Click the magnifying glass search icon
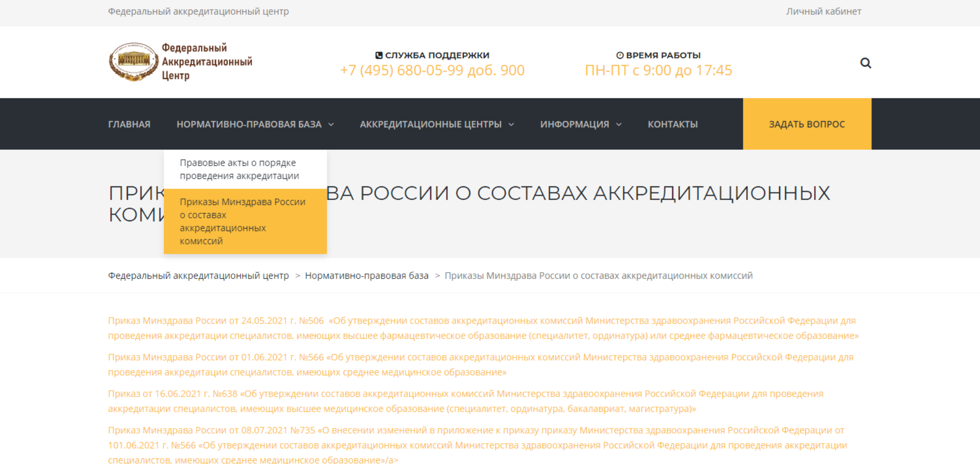980x464 pixels. tap(865, 63)
